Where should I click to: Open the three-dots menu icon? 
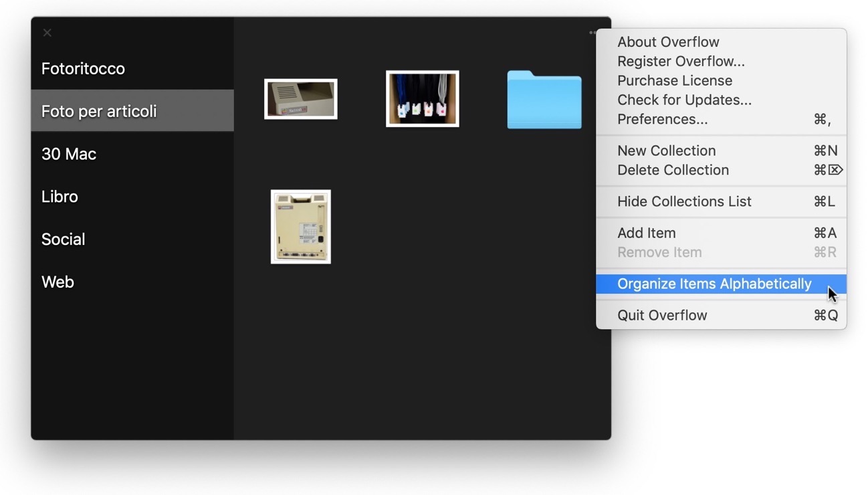tap(591, 31)
